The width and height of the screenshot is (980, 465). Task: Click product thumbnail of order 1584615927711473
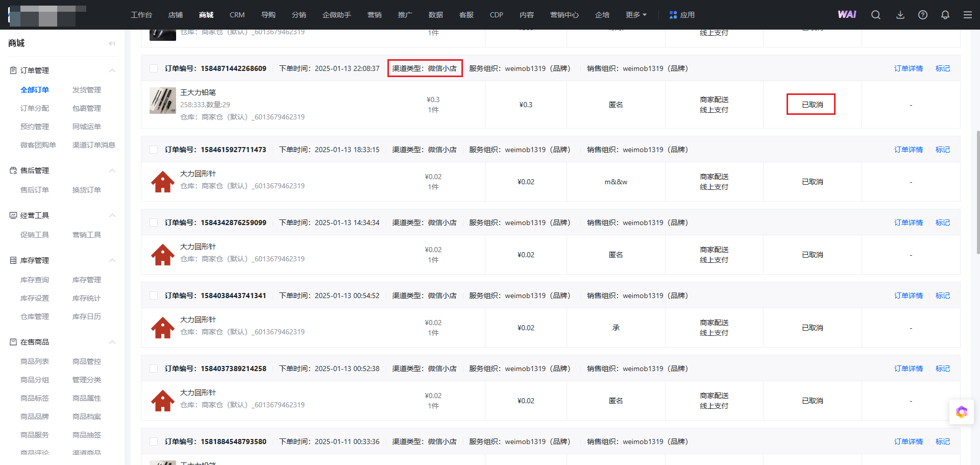click(163, 182)
